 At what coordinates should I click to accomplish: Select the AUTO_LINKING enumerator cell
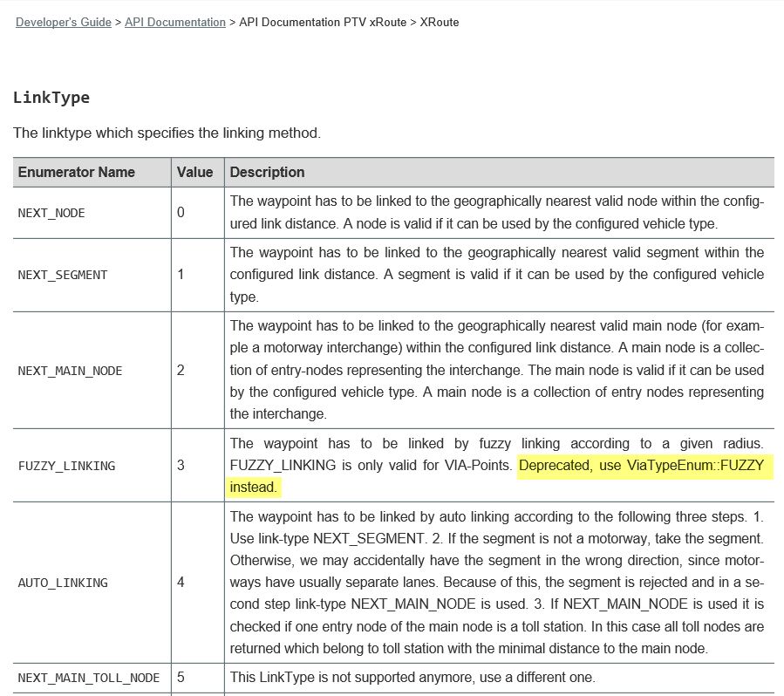tap(63, 582)
